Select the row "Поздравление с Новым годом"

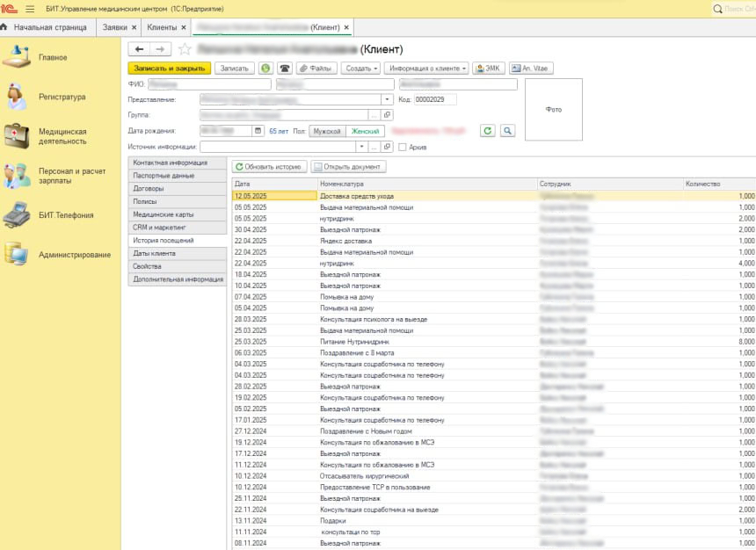[x=494, y=431]
